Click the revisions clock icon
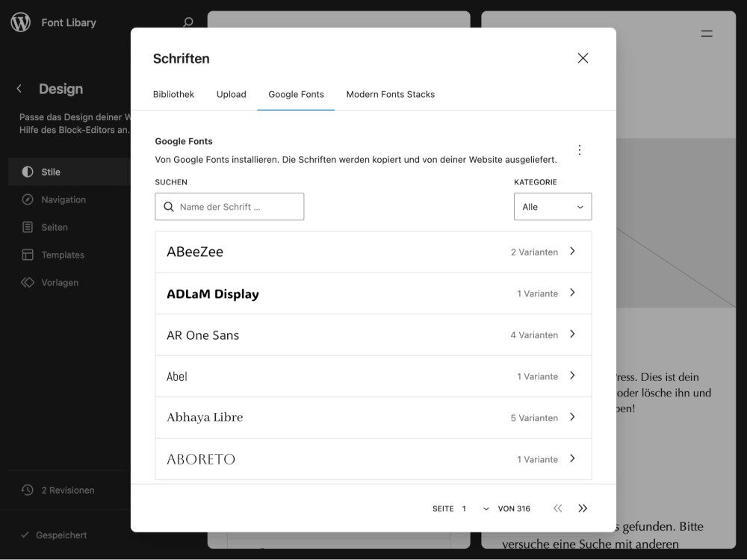747x560 pixels. tap(28, 491)
